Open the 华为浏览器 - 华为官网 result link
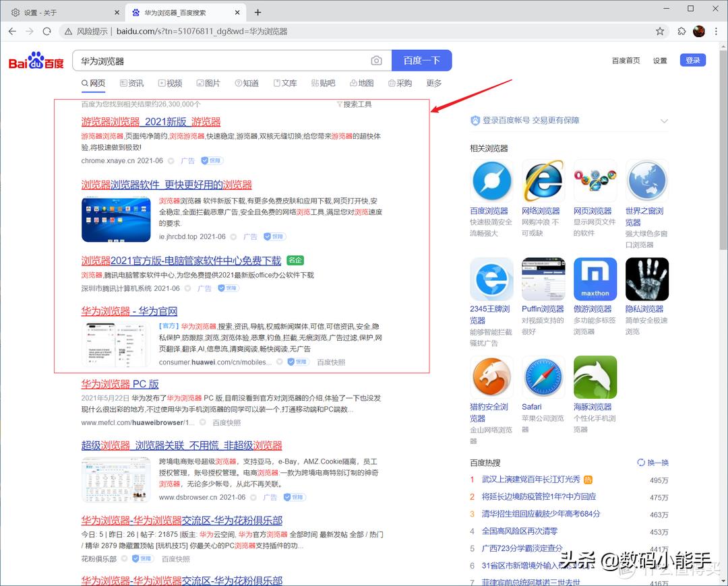This screenshot has height=586, width=728. pyautogui.click(x=129, y=311)
